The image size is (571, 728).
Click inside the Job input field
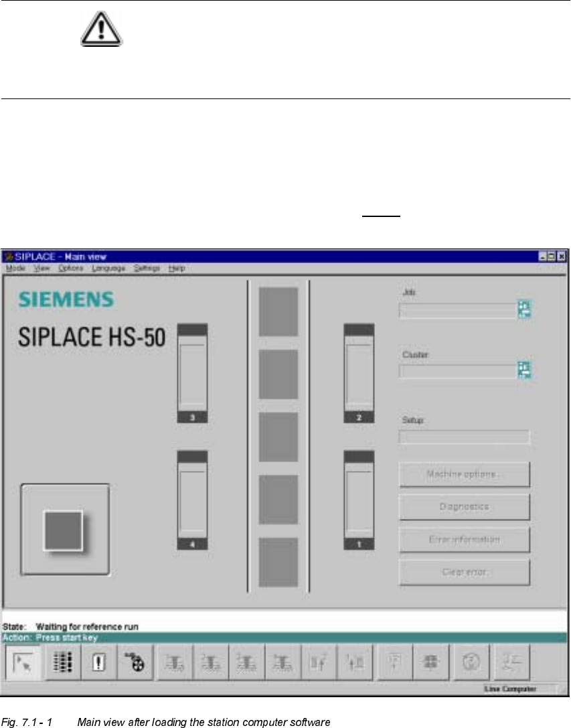[458, 311]
